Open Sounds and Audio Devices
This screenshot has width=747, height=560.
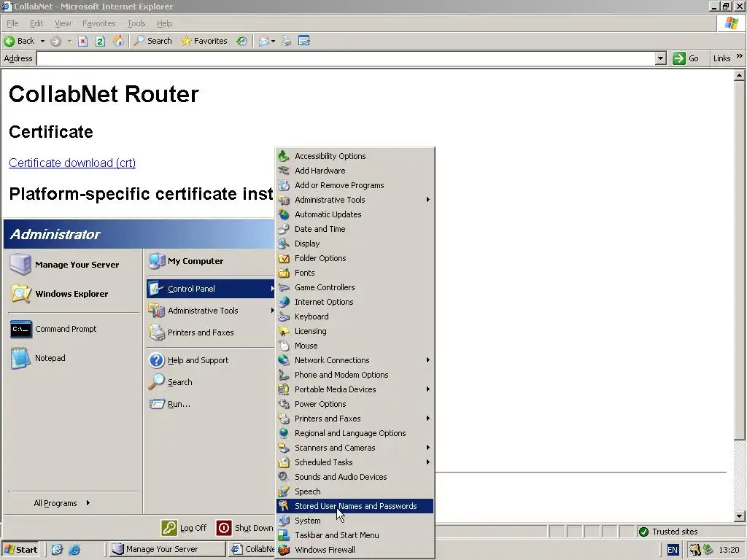click(355, 477)
